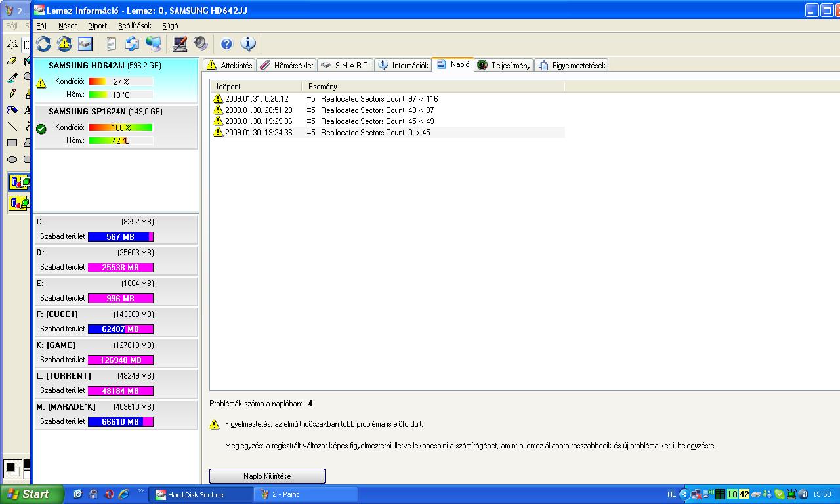
Task: Click the Internet Explorer quick launch icon
Action: click(x=125, y=494)
